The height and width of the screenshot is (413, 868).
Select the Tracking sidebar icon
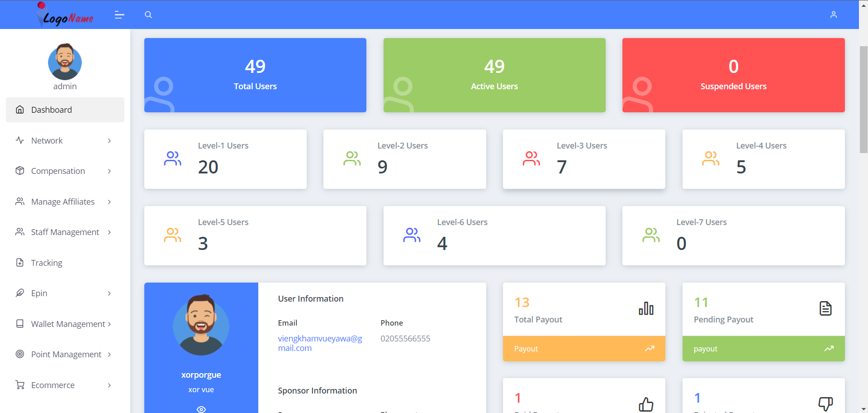point(20,262)
